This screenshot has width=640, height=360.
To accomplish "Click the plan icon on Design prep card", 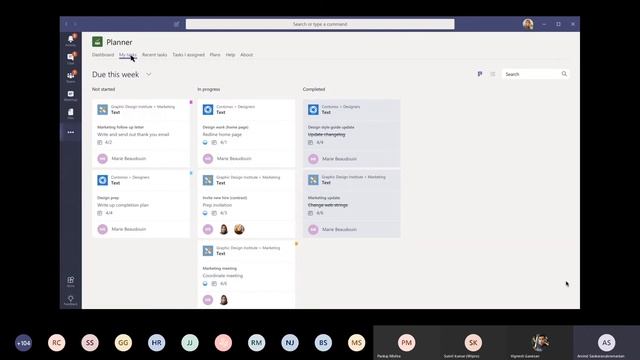I will tap(102, 180).
